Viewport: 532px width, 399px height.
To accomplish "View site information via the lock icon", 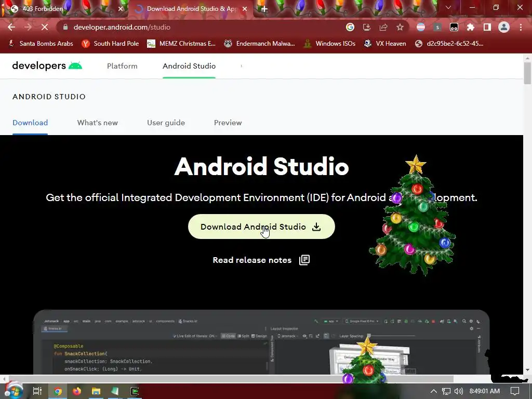I will click(65, 27).
